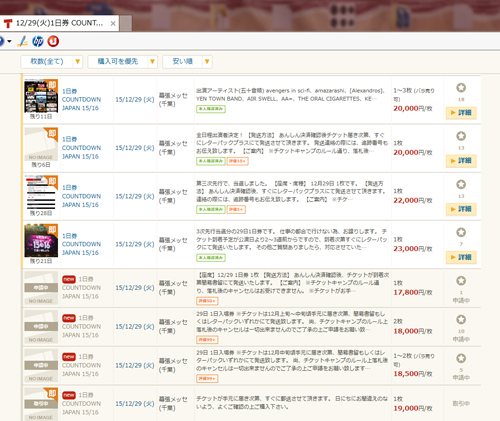
Task: Mark the 18,500円 listing with its star
Action: tap(461, 358)
